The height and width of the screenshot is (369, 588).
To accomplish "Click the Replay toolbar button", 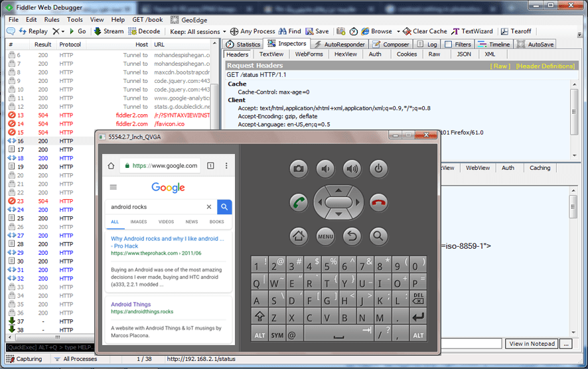I will tap(33, 31).
